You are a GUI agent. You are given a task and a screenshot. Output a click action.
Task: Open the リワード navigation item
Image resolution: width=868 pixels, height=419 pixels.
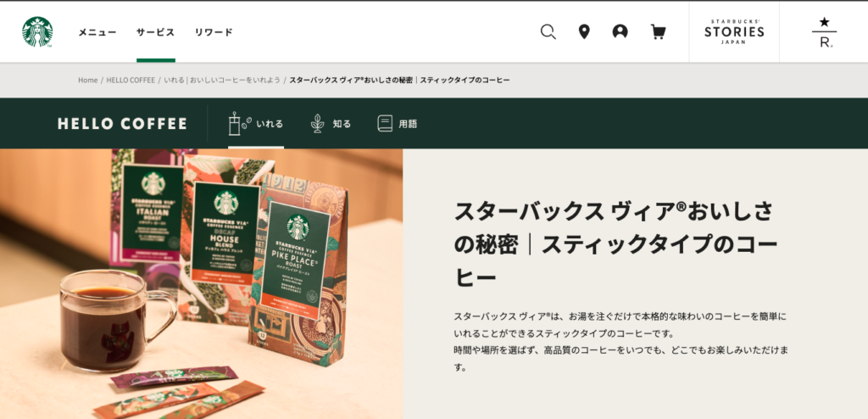click(x=214, y=32)
